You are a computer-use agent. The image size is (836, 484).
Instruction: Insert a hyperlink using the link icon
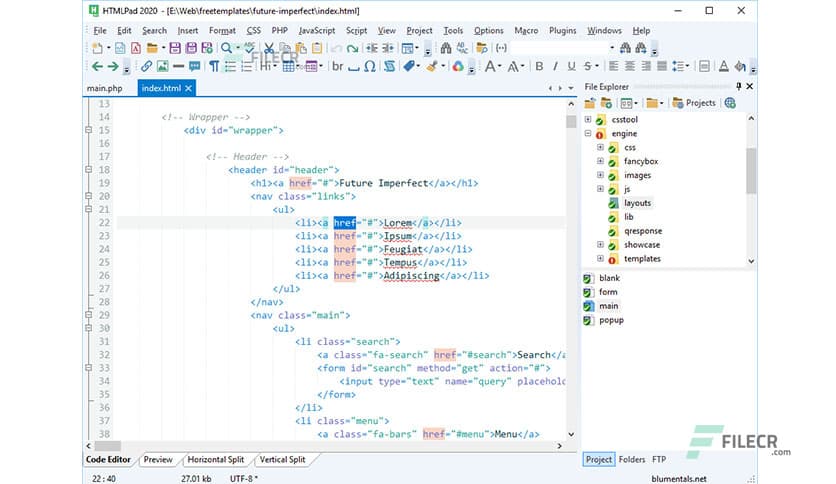point(147,67)
